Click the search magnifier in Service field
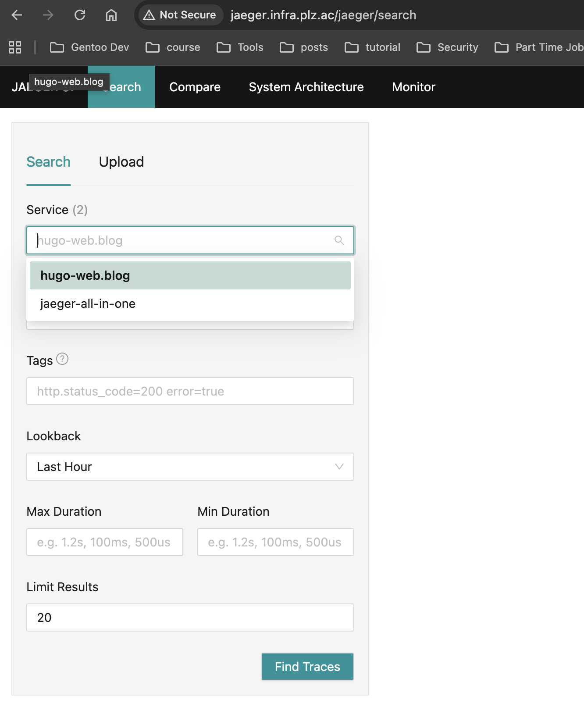The width and height of the screenshot is (584, 728). (x=339, y=240)
